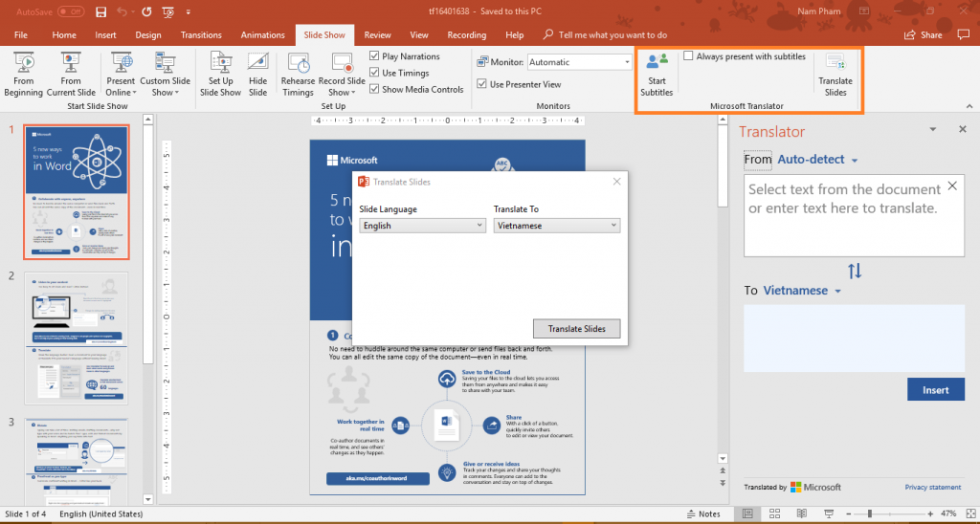Viewport: 980px width, 524px height.
Task: Click the Insert button in Translator
Action: (936, 390)
